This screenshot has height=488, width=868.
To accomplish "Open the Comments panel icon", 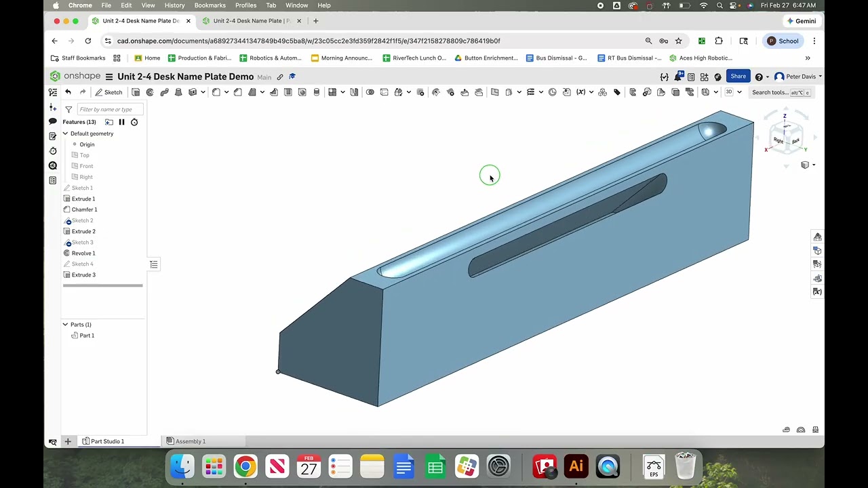I will [53, 121].
